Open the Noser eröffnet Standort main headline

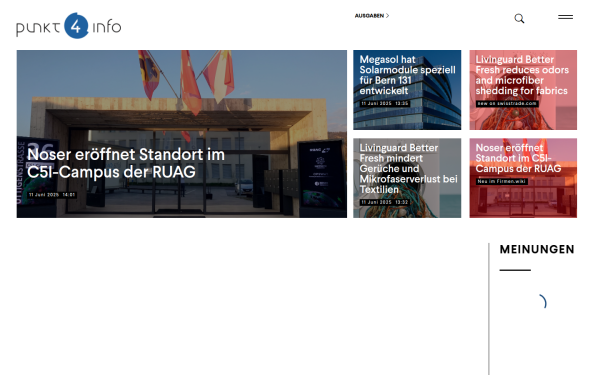pyautogui.click(x=126, y=163)
